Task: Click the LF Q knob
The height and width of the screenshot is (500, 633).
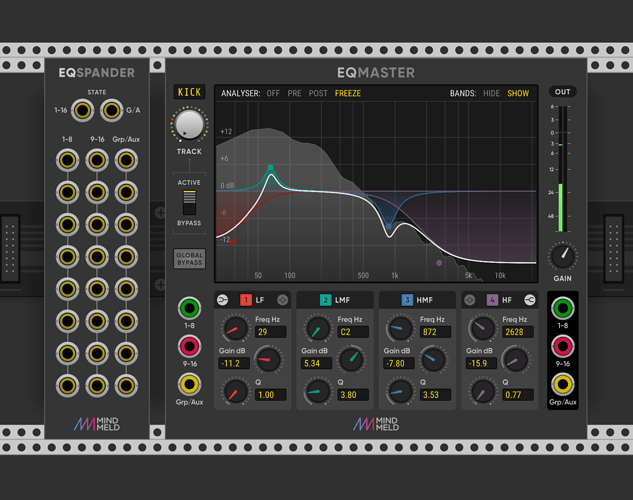Action: pos(235,391)
